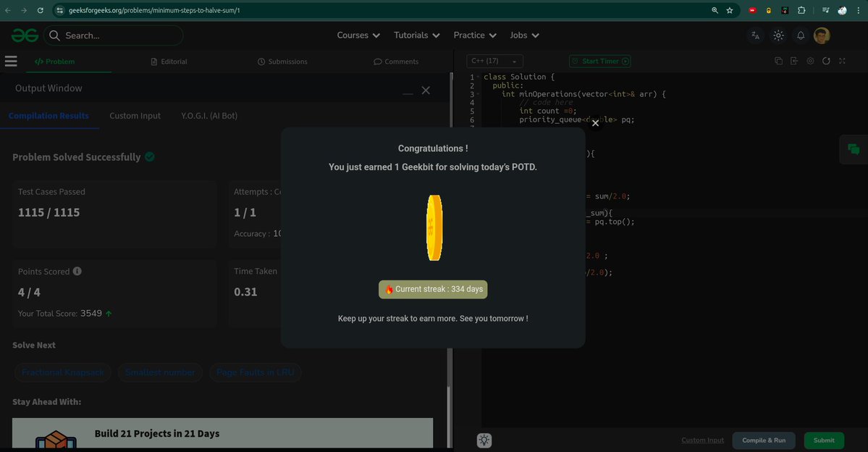The height and width of the screenshot is (452, 868).
Task: Click the lightbulb hint icon
Action: 484,440
